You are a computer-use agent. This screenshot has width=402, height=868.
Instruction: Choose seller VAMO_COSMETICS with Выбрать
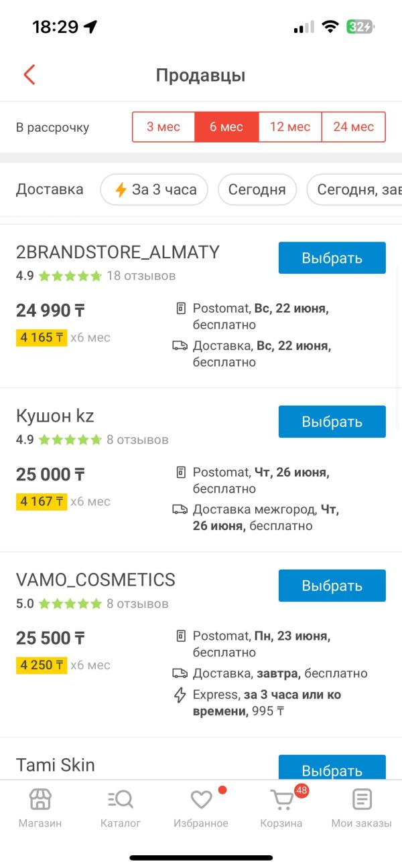click(332, 586)
